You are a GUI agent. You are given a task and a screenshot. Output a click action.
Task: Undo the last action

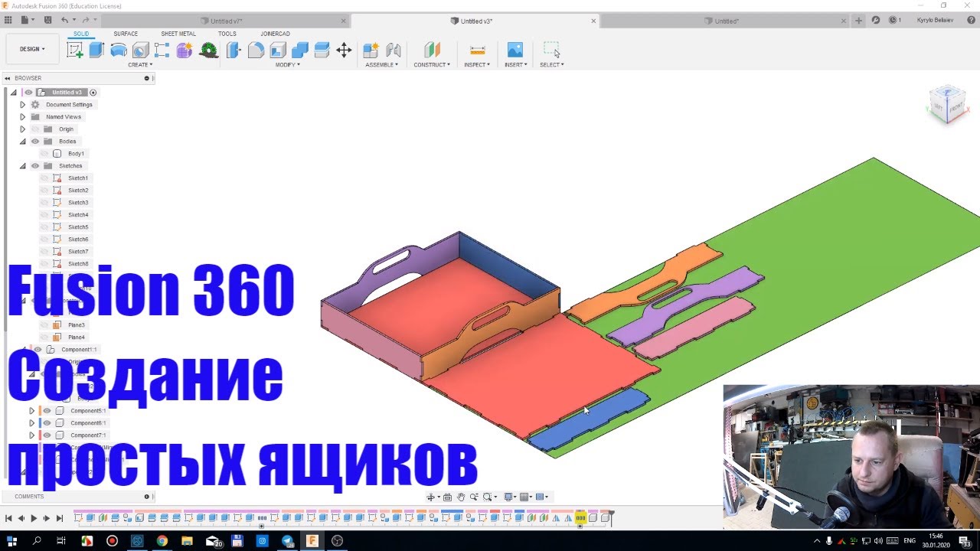click(64, 21)
